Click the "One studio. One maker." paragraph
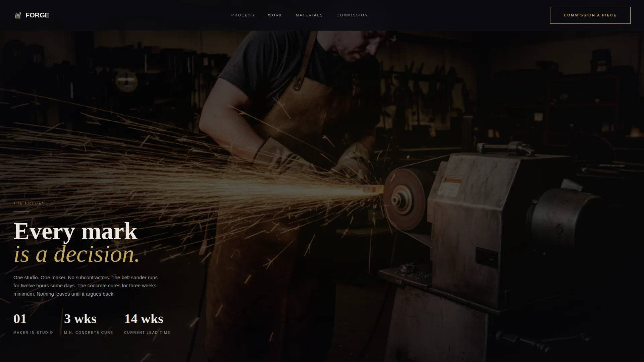The image size is (644, 362). coord(86,286)
